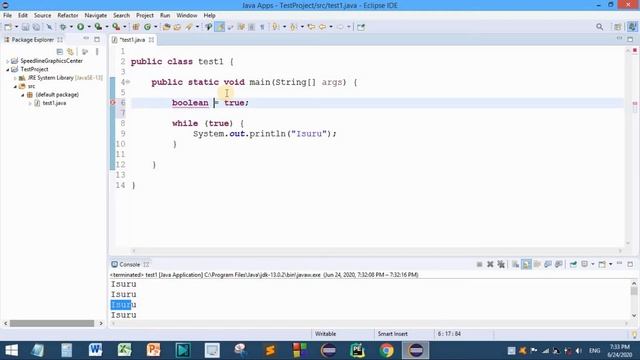The height and width of the screenshot is (360, 640).
Task: Click the Open Task icon
Action: click(177, 27)
